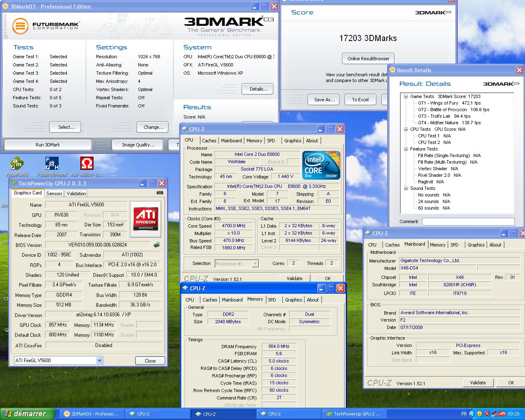Click the red security alert shield tray icon

coord(487,414)
